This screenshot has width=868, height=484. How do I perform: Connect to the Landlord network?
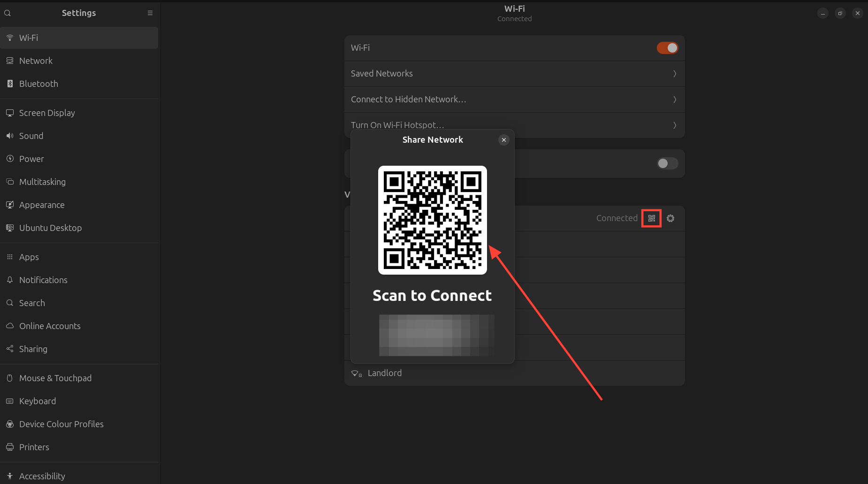(x=515, y=373)
